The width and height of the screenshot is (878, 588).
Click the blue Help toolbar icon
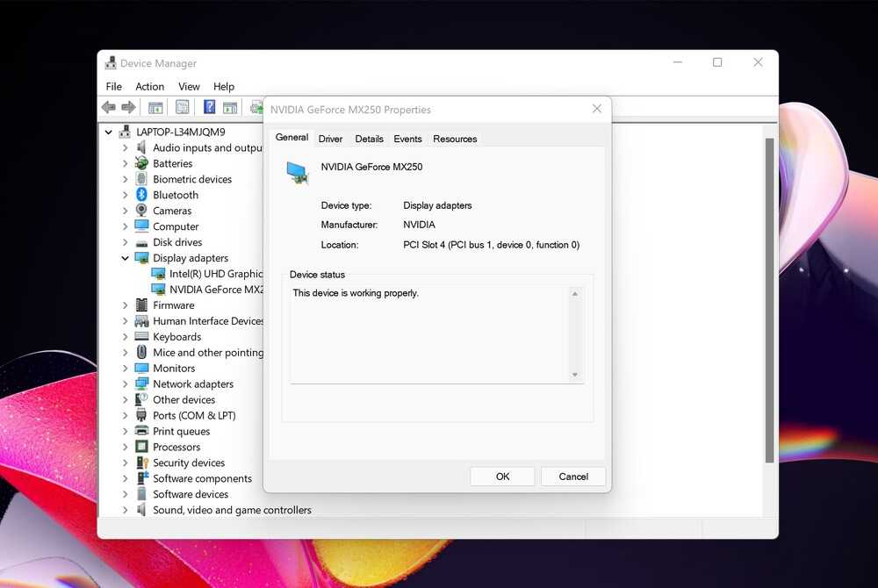point(209,107)
